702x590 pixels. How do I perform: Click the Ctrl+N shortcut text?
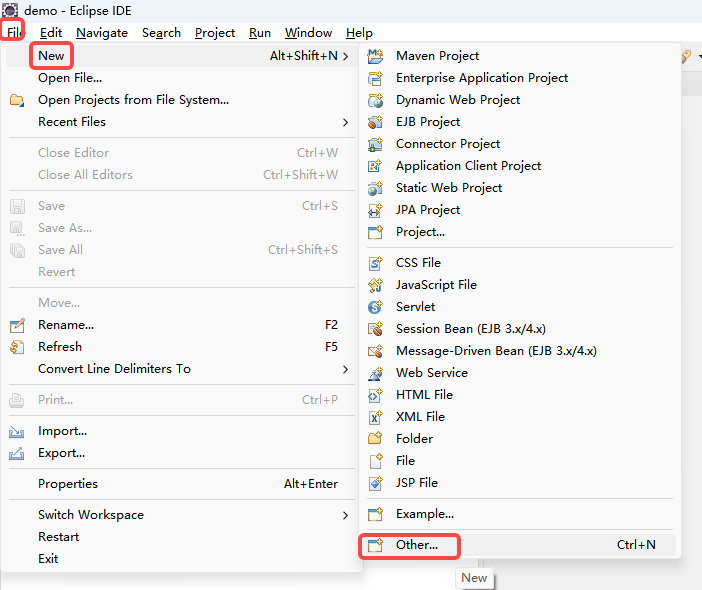(x=636, y=545)
